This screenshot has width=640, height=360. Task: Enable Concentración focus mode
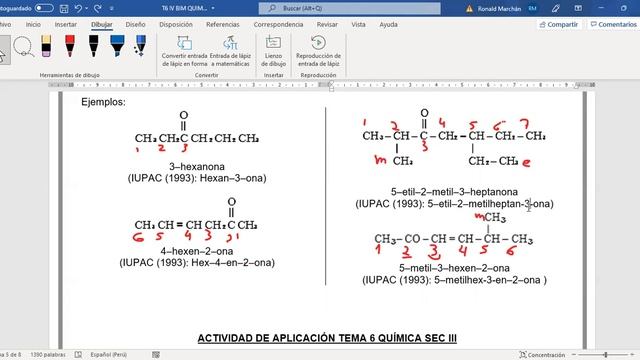(542, 355)
